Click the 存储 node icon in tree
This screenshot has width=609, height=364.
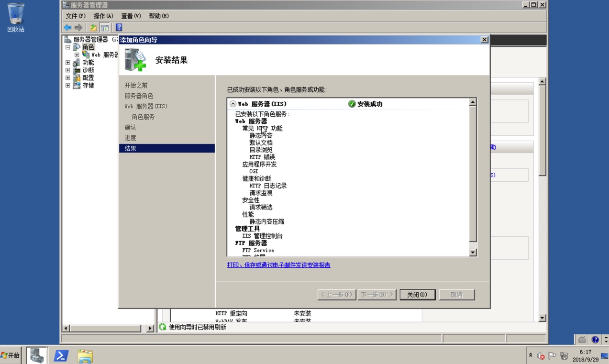coord(77,85)
